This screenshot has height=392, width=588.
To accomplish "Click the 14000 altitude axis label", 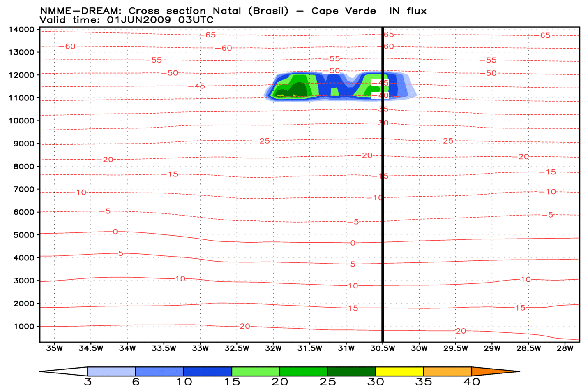I will pos(21,29).
